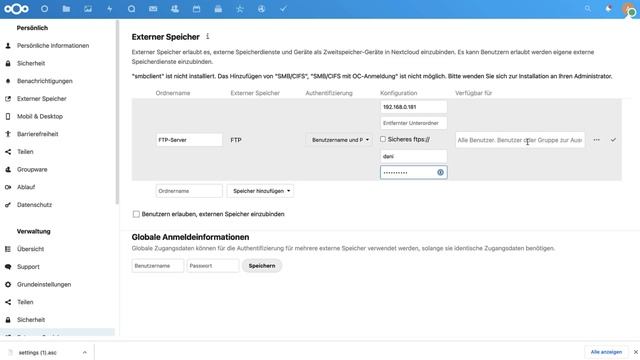Viewport: 640px width, 360px height.
Task: Open the Benutzername und P authentication dropdown
Action: click(x=339, y=140)
